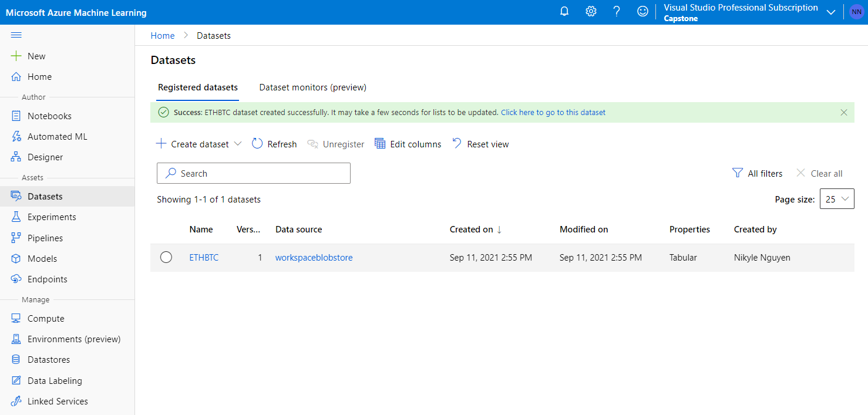Open the workspaceblobstore data source link

pos(314,258)
